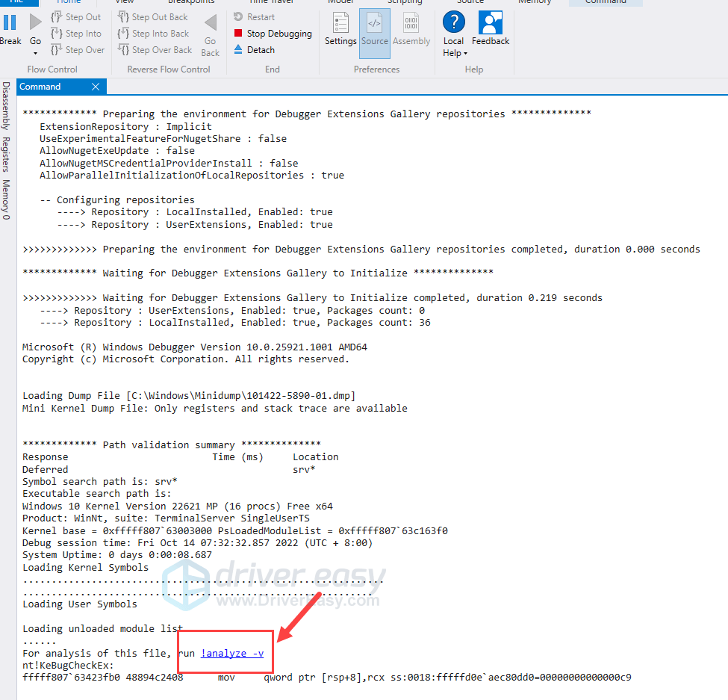Click the Go Back reverse arrow
The image size is (728, 700).
211,32
